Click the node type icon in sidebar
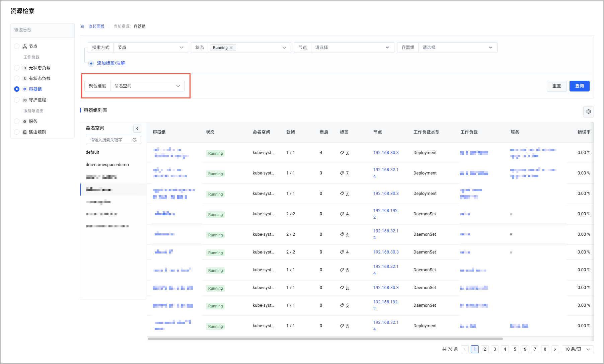604x364 pixels. click(x=25, y=47)
